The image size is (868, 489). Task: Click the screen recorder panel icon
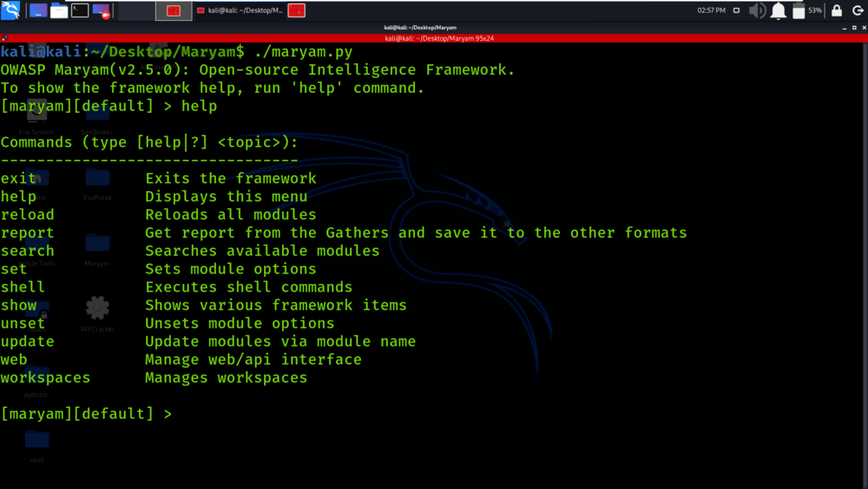[102, 10]
